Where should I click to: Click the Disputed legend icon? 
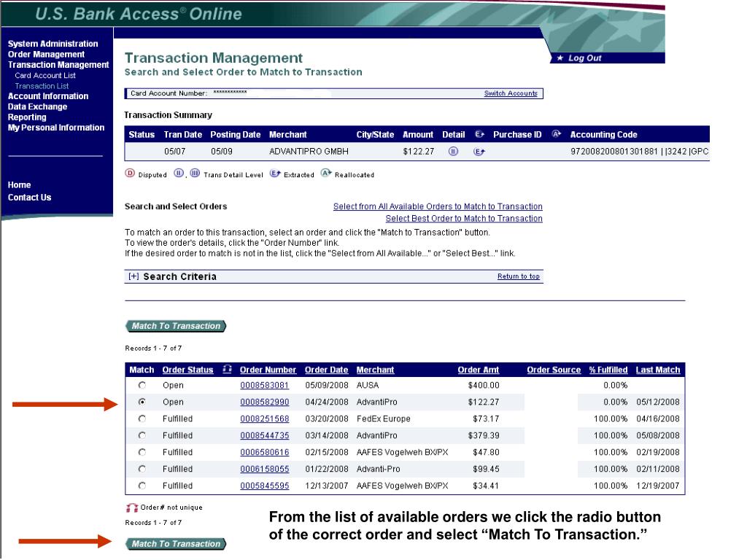[x=130, y=174]
